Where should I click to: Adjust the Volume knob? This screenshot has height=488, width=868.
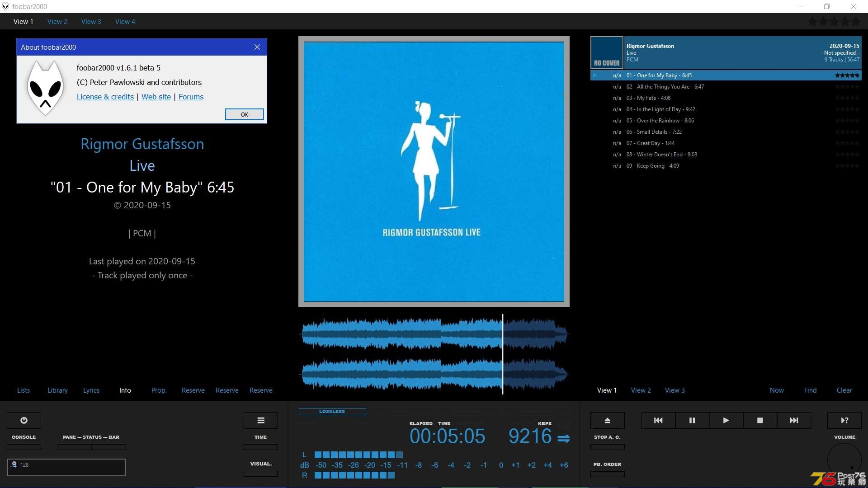point(844,460)
